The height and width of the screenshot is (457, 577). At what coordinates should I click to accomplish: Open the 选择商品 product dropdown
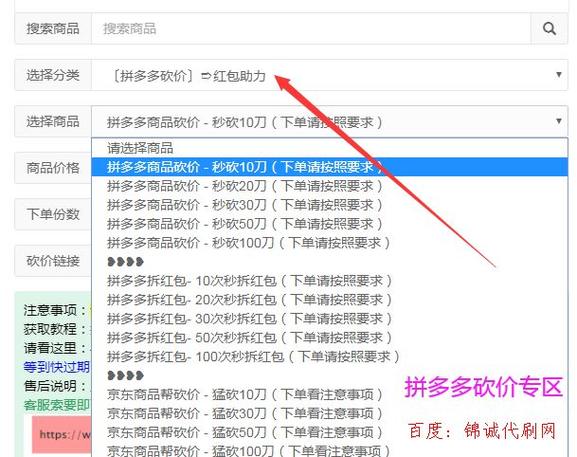tap(329, 121)
